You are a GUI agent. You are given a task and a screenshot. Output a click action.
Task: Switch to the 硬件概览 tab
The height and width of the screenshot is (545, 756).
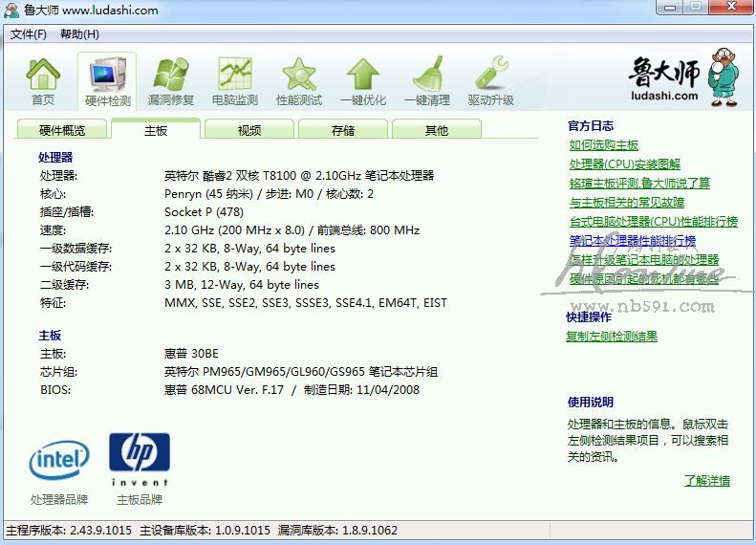(62, 130)
